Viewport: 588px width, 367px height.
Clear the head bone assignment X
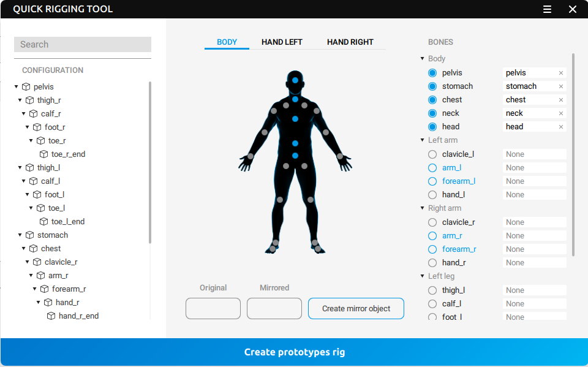pyautogui.click(x=561, y=127)
